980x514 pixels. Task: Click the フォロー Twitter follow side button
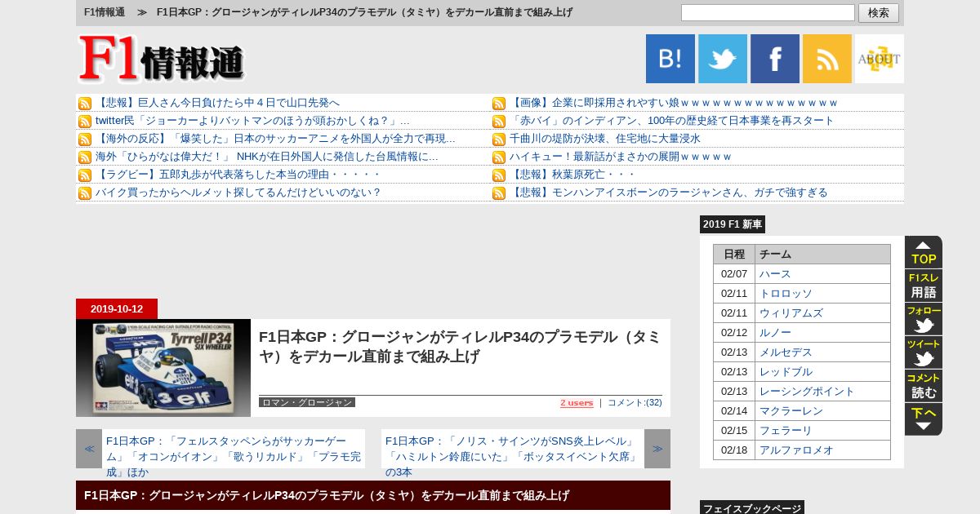point(924,319)
